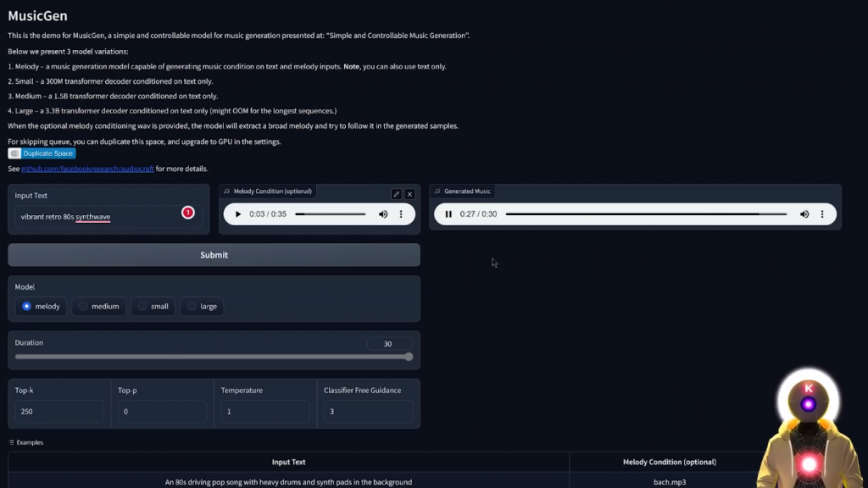This screenshot has height=488, width=868.
Task: Open Generated Music player more options menu
Action: (822, 214)
